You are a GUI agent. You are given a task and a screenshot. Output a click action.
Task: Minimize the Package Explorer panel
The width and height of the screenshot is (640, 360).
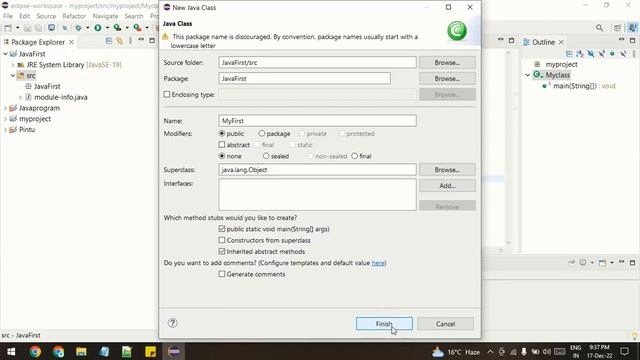[x=141, y=40]
